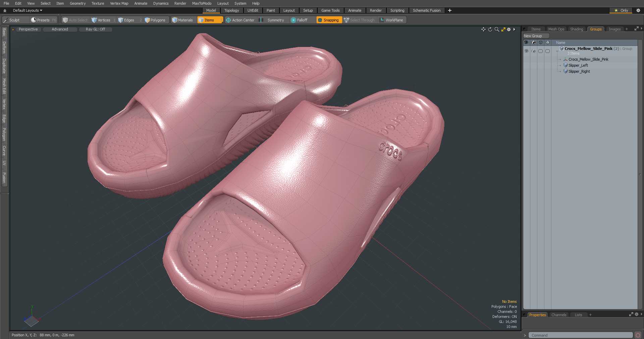Click the viewport axis gizmo

click(x=32, y=317)
